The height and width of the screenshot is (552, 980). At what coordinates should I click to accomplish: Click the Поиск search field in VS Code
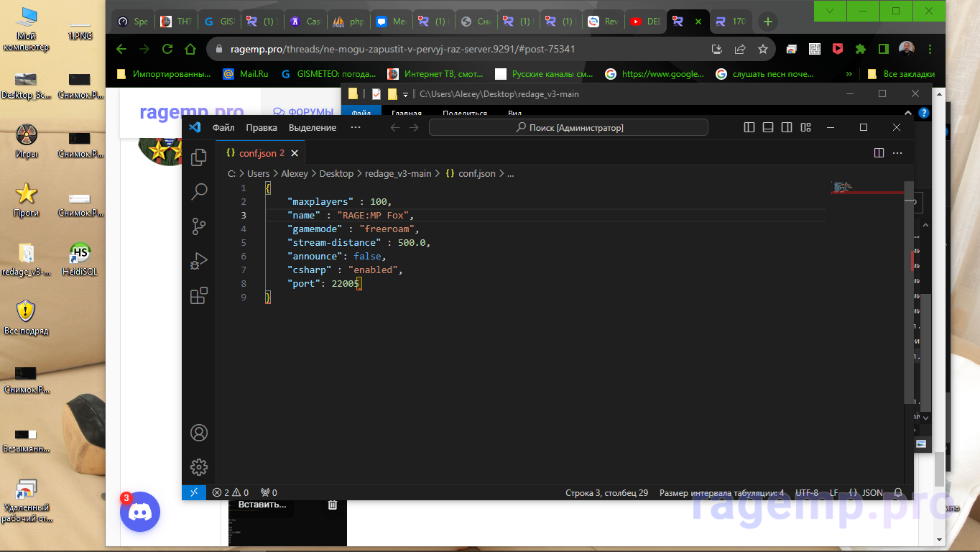point(568,127)
